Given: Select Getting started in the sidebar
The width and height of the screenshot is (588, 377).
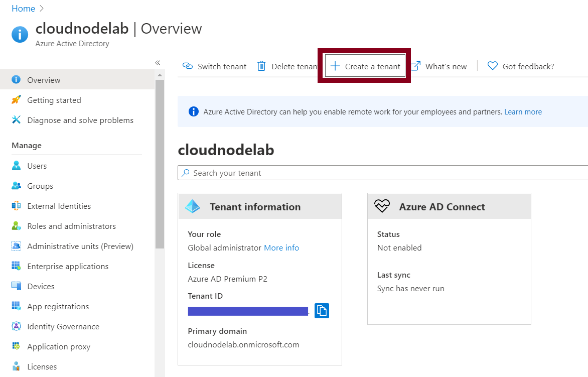Looking at the screenshot, I should point(54,100).
